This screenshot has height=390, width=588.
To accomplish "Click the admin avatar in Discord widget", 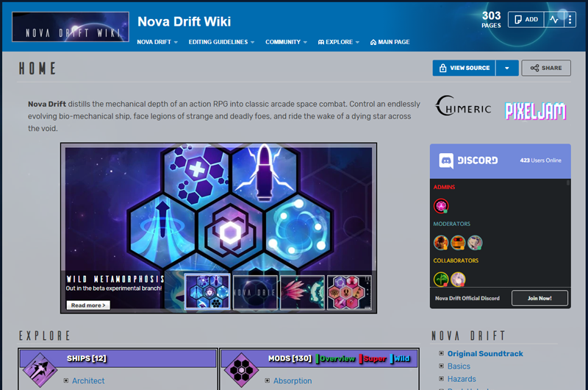I will point(441,206).
